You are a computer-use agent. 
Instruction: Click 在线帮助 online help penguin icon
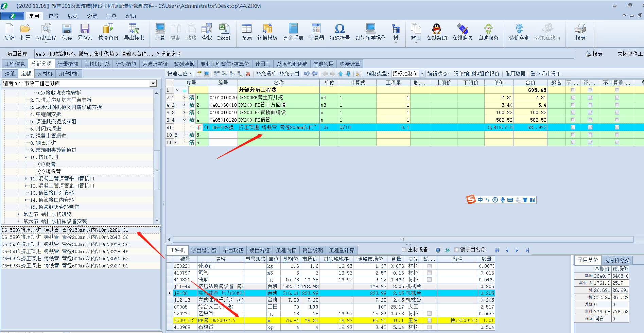(437, 32)
